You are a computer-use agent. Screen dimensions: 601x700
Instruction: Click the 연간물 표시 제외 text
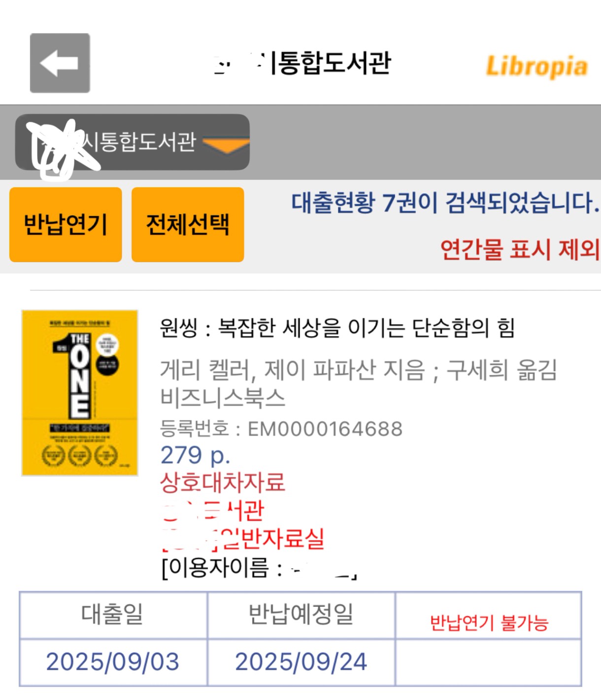click(520, 249)
